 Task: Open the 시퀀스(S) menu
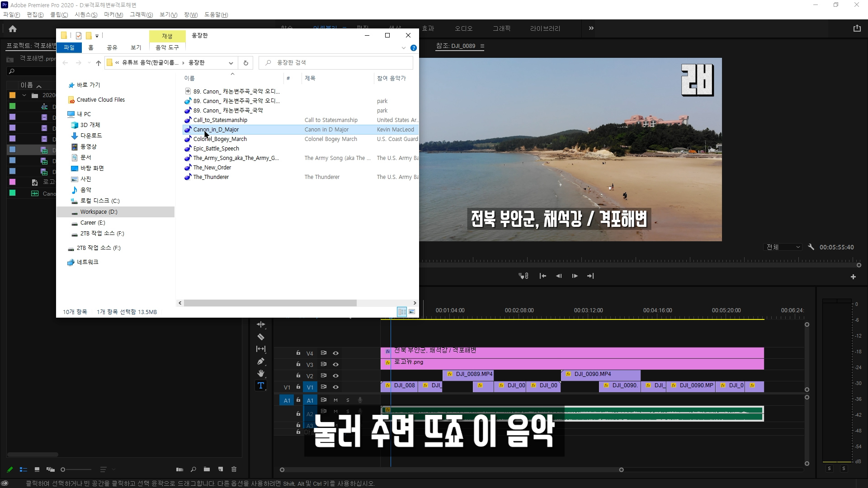(x=86, y=14)
